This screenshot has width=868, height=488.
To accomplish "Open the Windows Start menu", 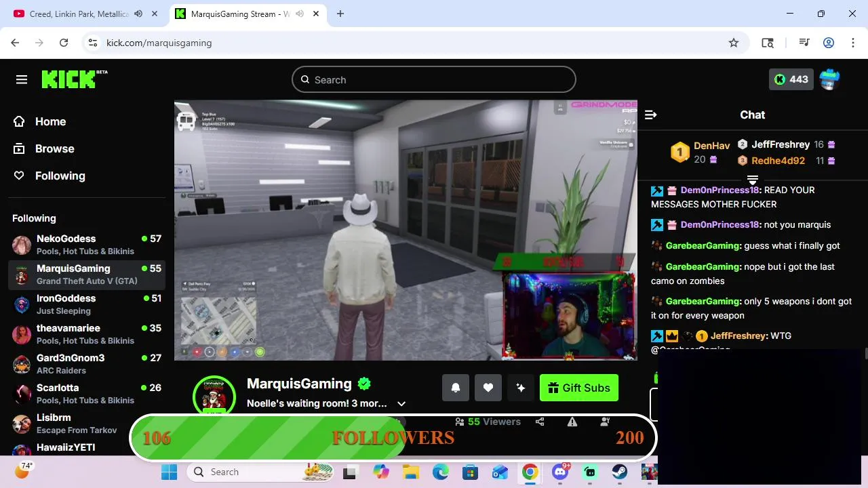I will (169, 472).
